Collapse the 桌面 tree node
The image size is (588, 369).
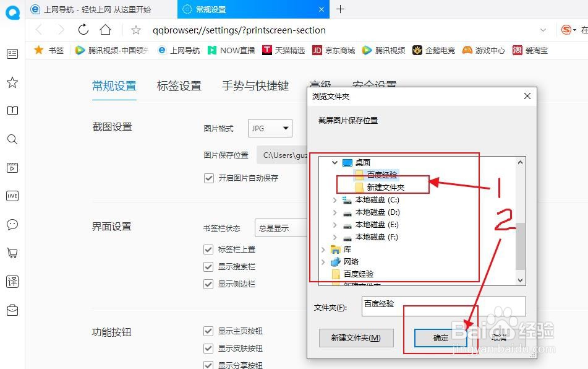click(x=334, y=163)
